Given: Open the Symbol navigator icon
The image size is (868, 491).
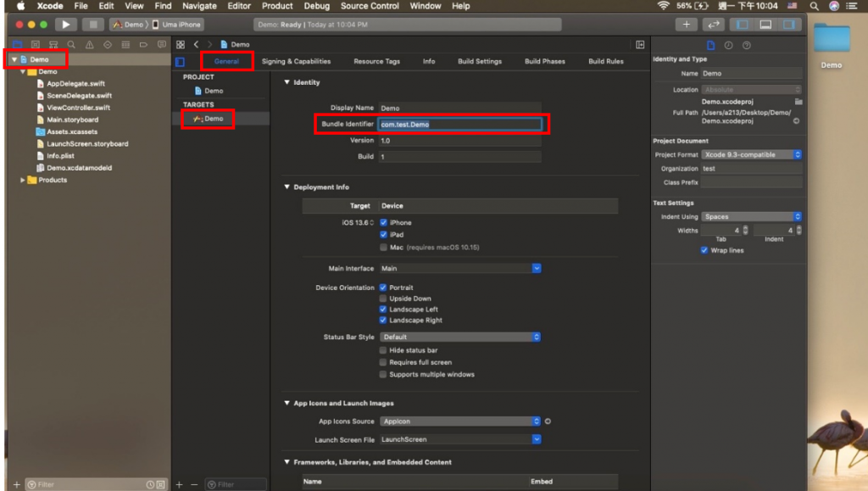Looking at the screenshot, I should pyautogui.click(x=53, y=44).
